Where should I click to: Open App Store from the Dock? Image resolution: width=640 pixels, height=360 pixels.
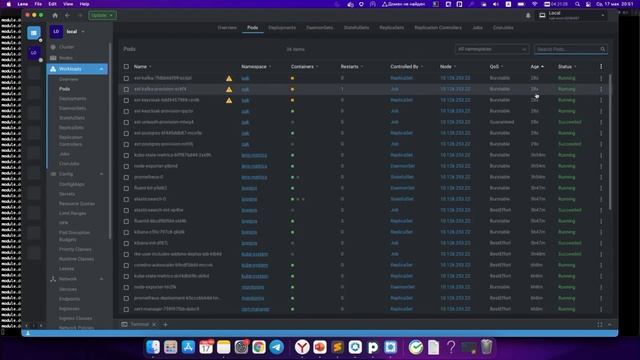click(188, 347)
